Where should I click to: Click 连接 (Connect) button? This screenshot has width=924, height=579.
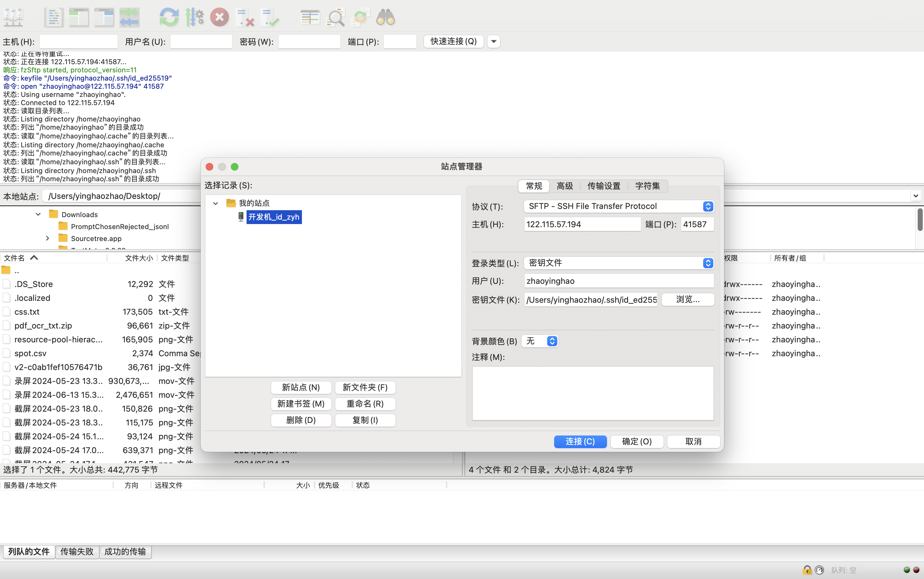(x=580, y=441)
